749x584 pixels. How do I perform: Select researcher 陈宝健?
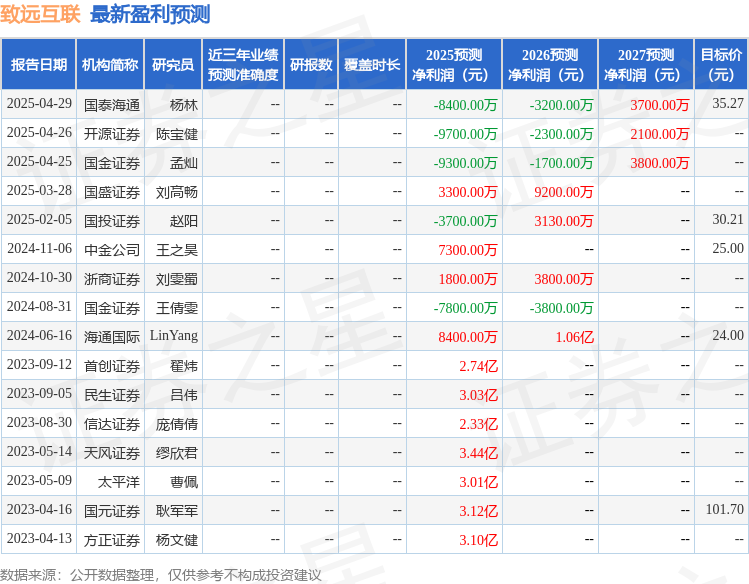point(177,134)
